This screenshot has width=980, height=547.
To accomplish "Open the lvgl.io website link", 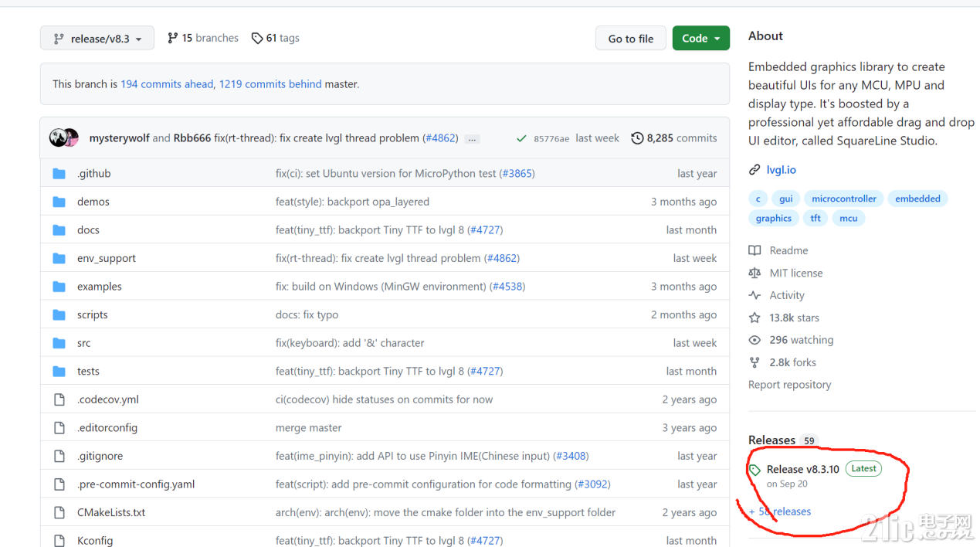I will [781, 170].
